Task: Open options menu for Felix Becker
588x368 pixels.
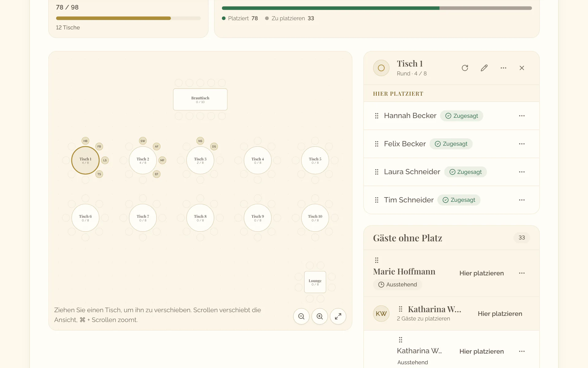Action: tap(522, 144)
